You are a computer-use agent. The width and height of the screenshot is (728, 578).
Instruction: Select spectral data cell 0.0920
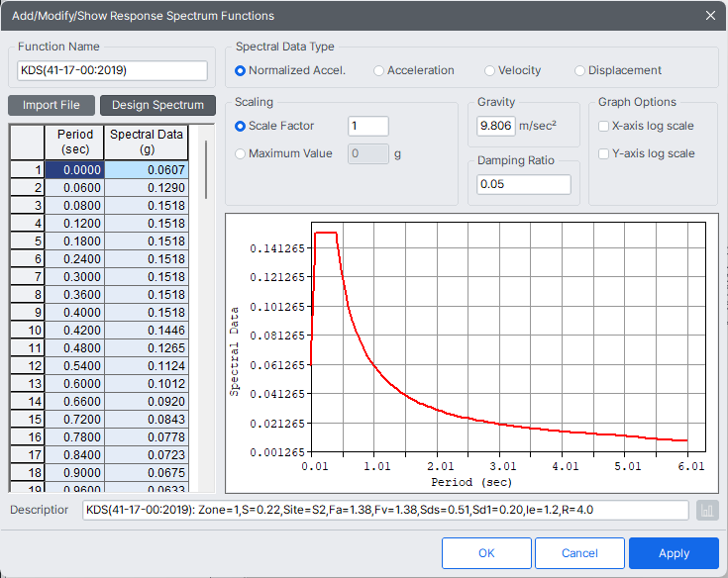(147, 402)
